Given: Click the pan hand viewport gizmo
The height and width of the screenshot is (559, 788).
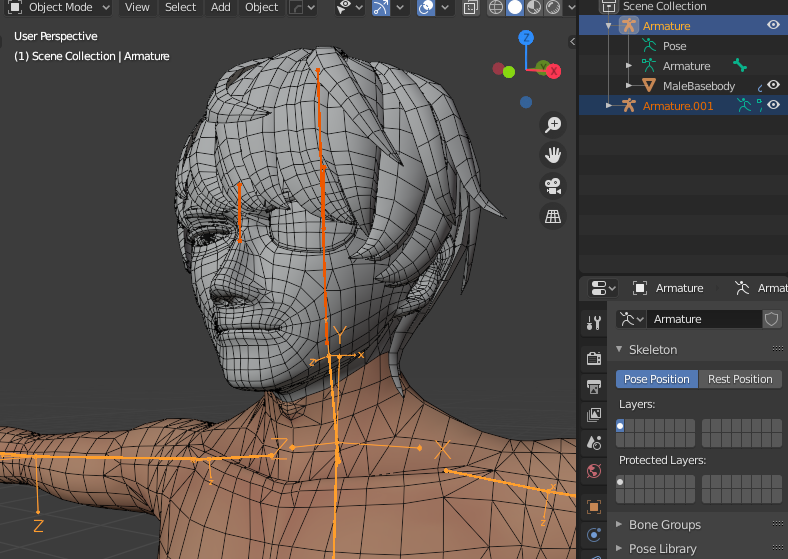Looking at the screenshot, I should tap(552, 155).
